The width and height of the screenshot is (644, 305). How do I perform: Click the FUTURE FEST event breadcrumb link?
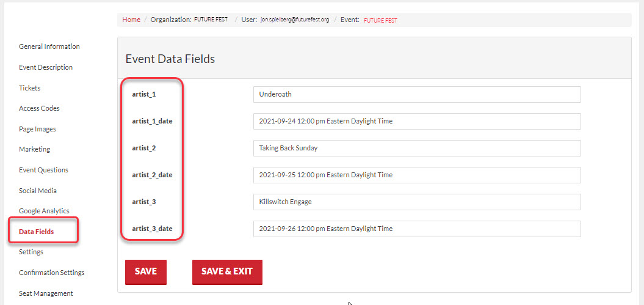tap(380, 20)
